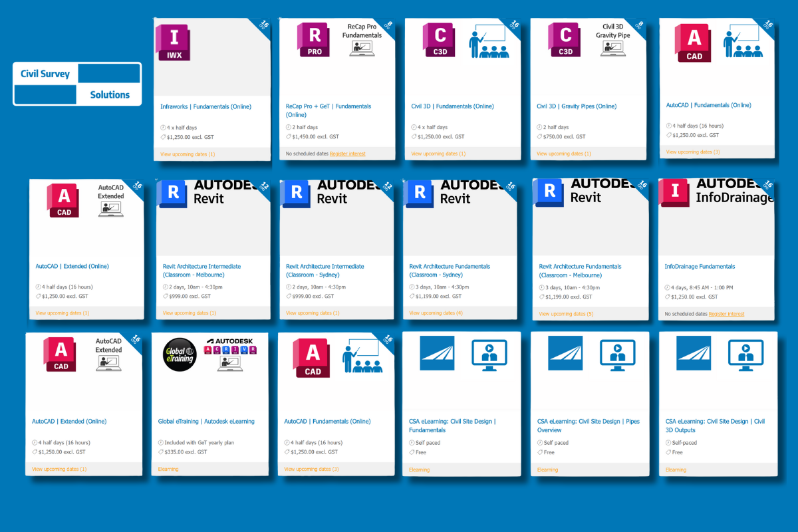
Task: Open the 'InfoDrainage Fundamentals' course
Action: (x=700, y=267)
